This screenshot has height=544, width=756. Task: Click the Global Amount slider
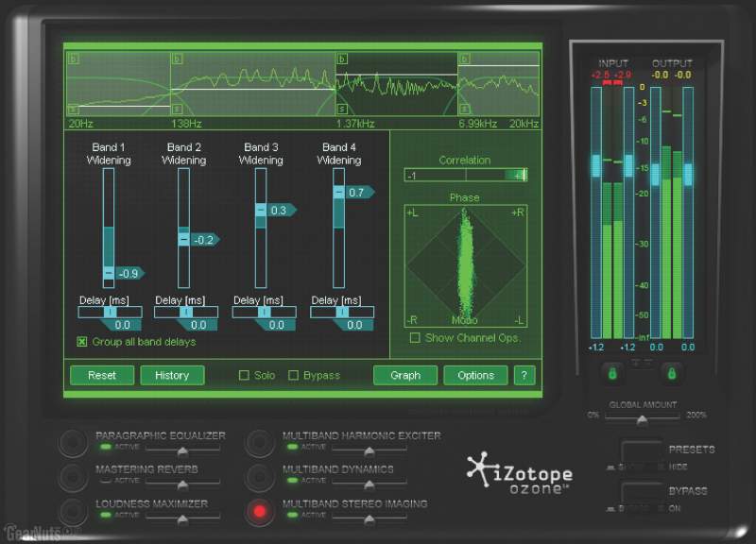(x=643, y=420)
